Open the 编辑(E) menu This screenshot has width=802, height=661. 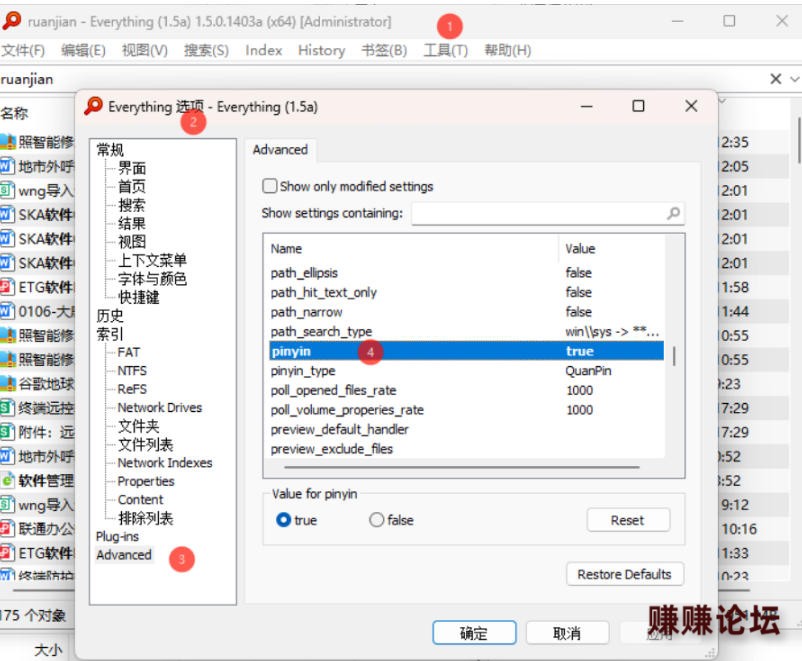click(83, 51)
